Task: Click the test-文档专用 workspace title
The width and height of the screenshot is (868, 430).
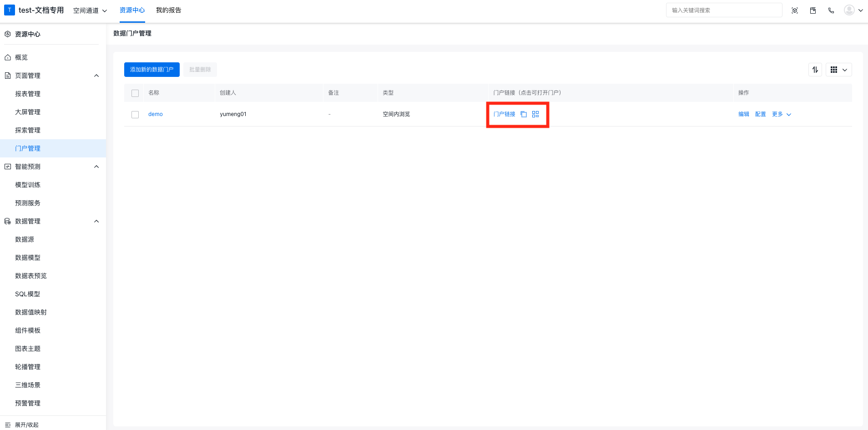Action: click(41, 10)
